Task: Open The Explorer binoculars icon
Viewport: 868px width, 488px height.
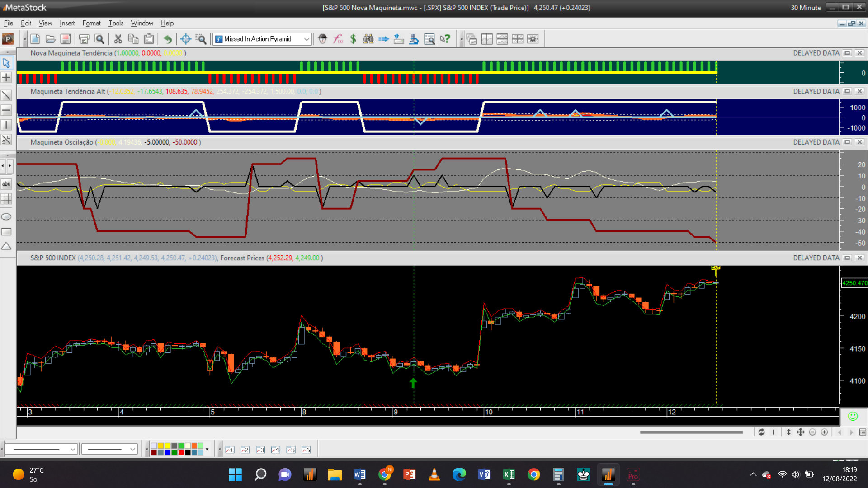Action: (x=368, y=39)
